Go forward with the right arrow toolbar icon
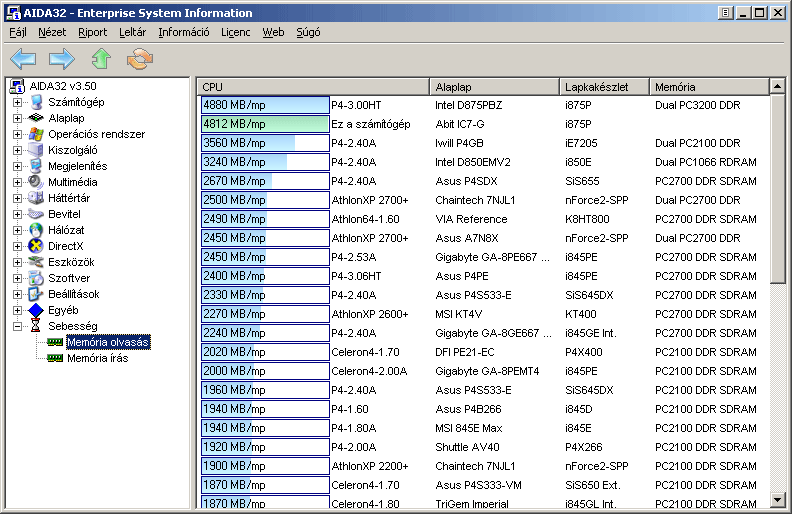 pyautogui.click(x=62, y=59)
